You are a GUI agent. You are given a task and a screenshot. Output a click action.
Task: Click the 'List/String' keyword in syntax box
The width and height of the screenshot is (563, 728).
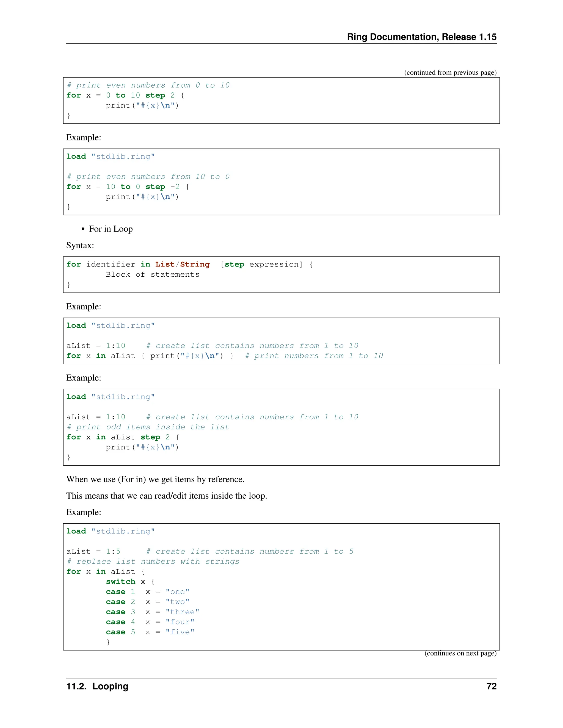[x=182, y=264]
